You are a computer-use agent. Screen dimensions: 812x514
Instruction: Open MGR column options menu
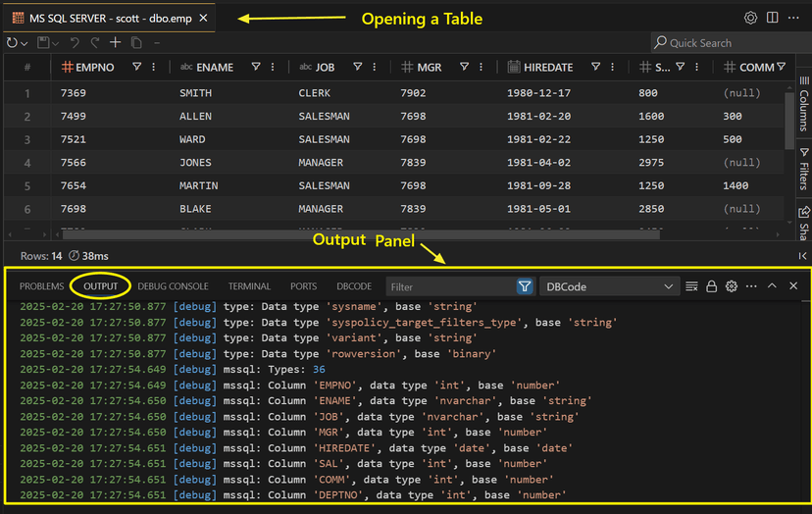point(482,67)
